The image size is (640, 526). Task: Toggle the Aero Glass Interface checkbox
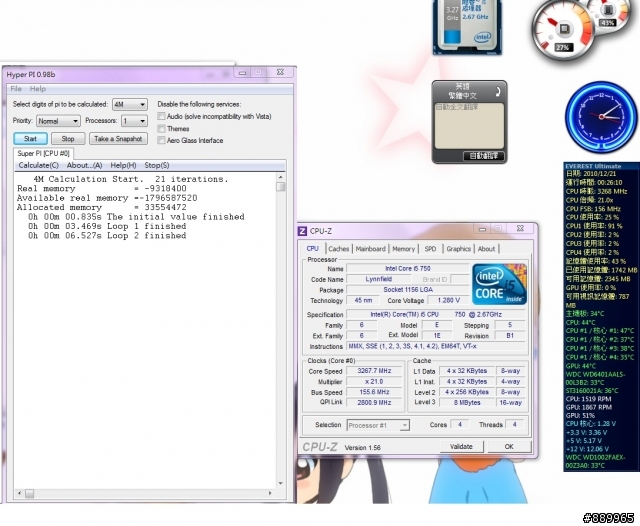coord(162,140)
